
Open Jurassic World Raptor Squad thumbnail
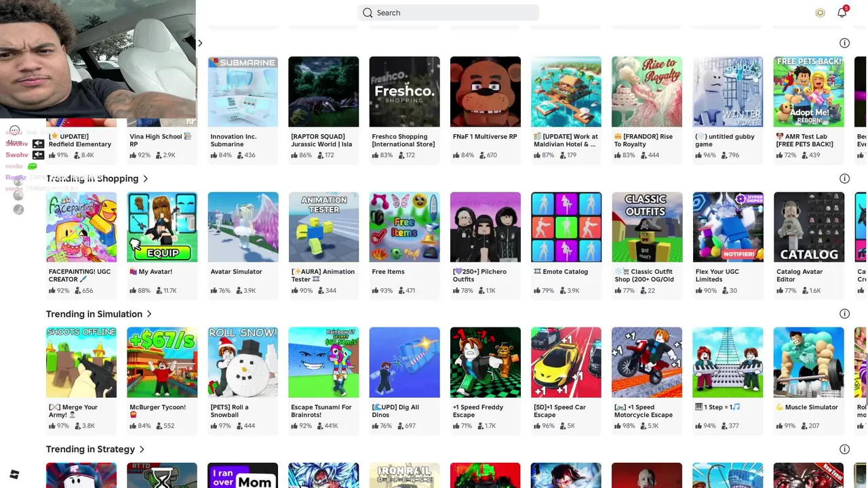[323, 91]
